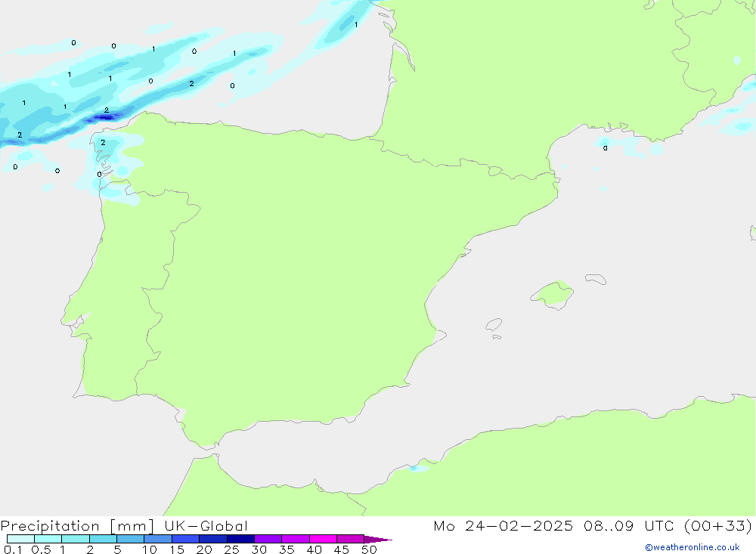
Task: Click the "Precipitation [mm]" title text
Action: coord(77,526)
